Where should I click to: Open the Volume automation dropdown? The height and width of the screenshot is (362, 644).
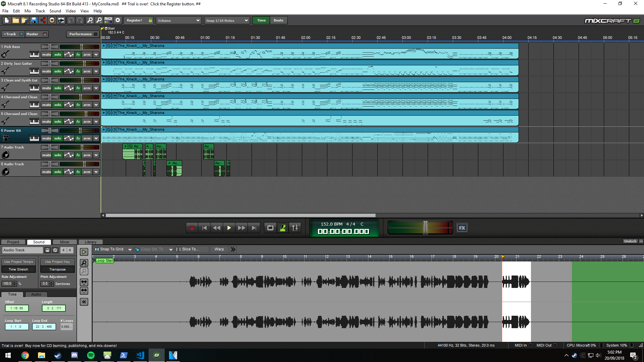point(179,20)
